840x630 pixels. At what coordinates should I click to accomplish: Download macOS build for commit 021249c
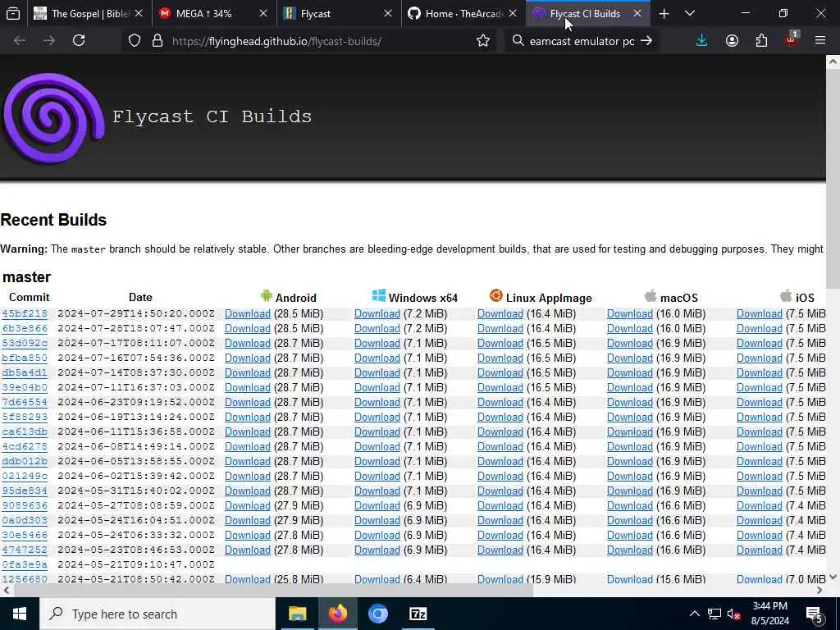630,476
